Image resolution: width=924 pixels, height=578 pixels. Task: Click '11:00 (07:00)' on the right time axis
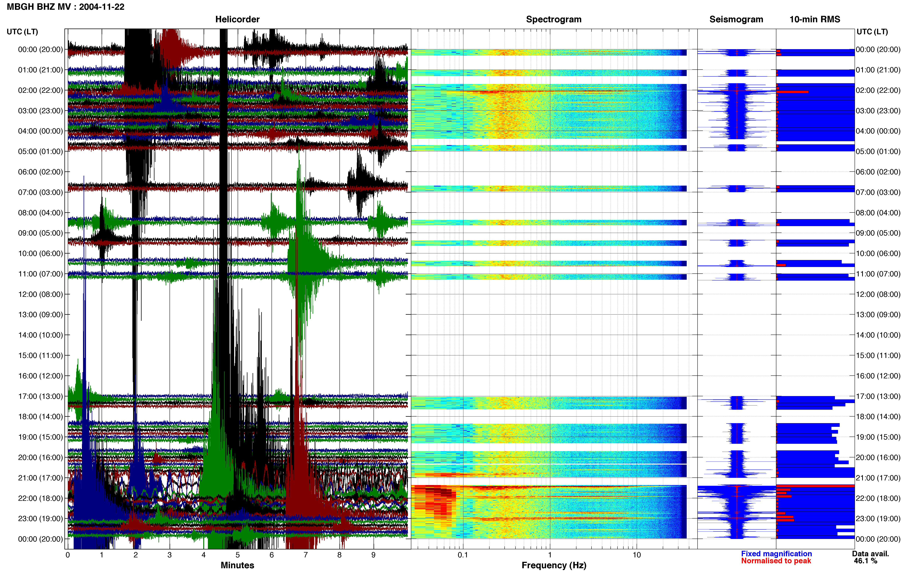(878, 274)
